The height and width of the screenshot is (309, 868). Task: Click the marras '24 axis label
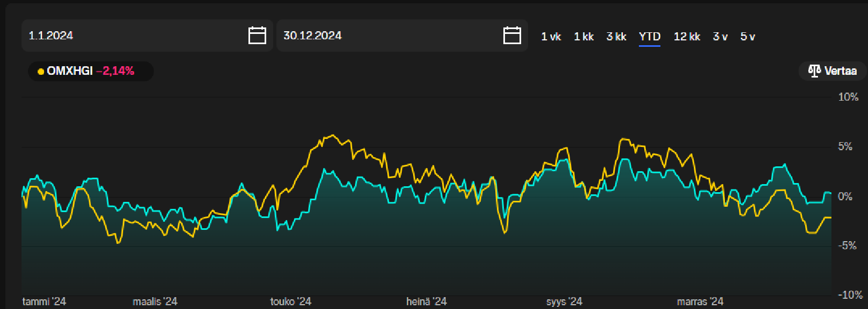click(x=700, y=301)
